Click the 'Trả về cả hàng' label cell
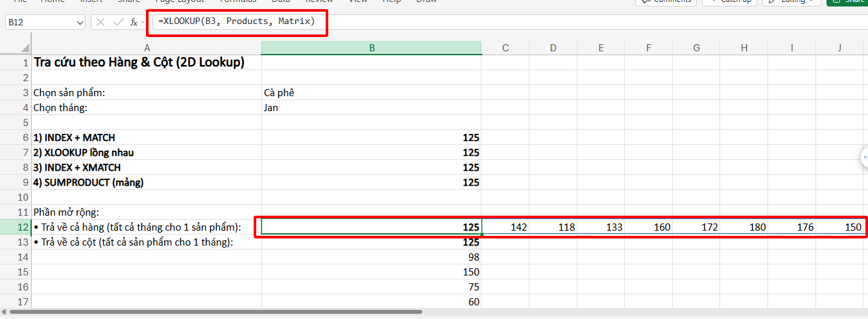The width and height of the screenshot is (868, 319). click(147, 227)
